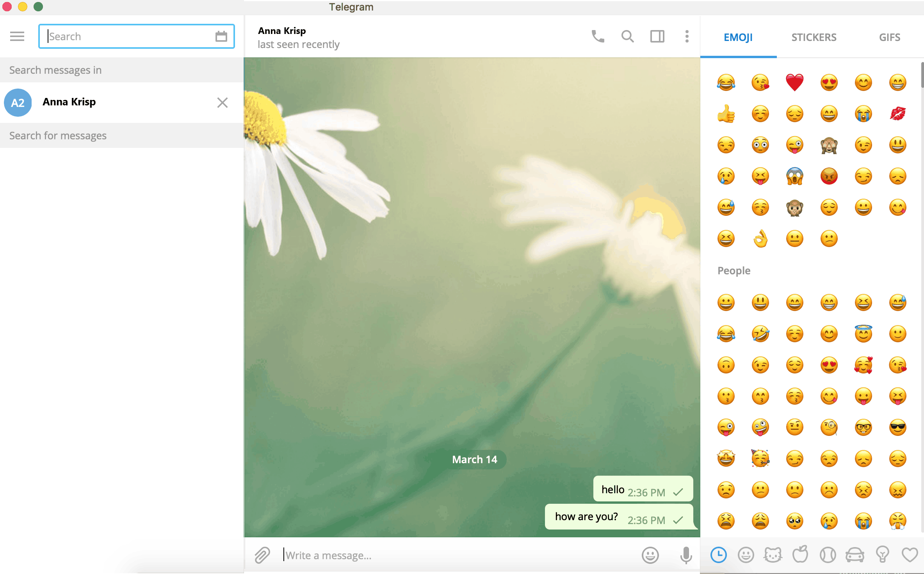Insert the red heart emoji
The image size is (924, 574).
point(794,82)
